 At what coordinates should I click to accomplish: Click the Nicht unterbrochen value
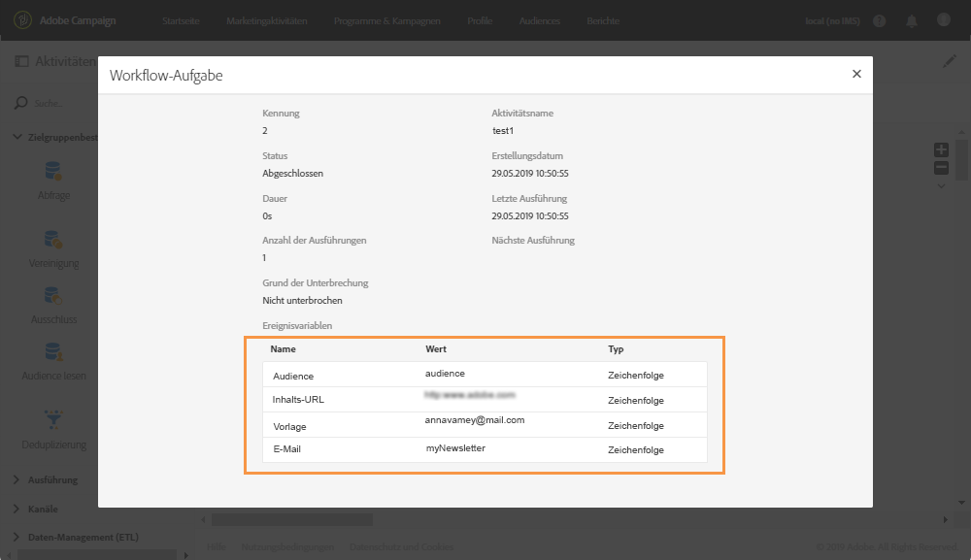302,301
